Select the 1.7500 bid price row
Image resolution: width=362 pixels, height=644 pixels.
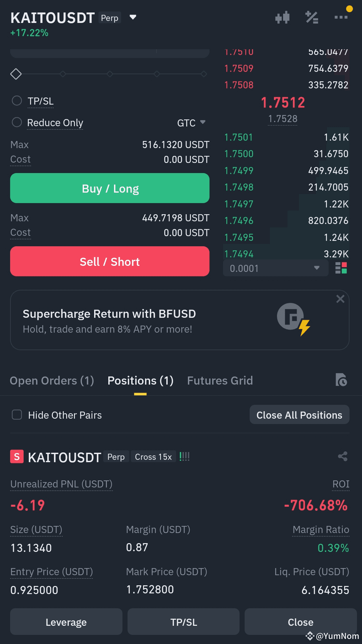click(x=286, y=154)
